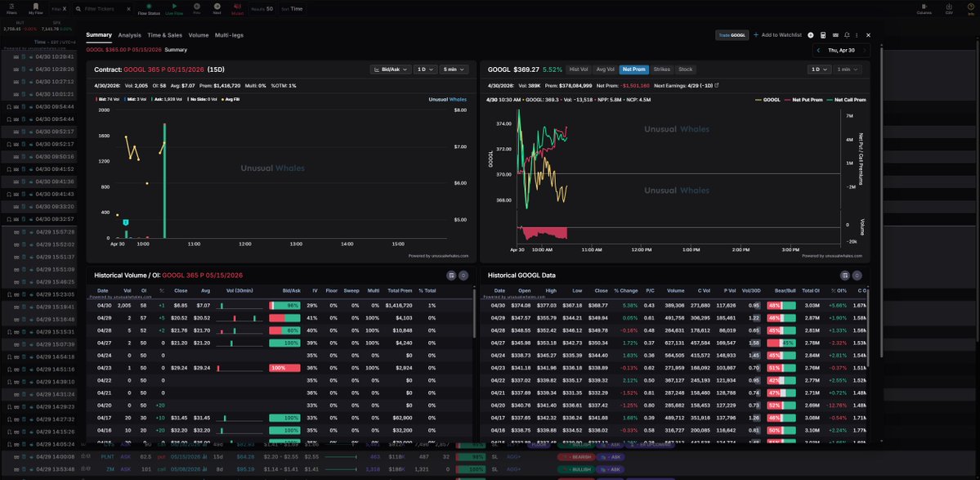The width and height of the screenshot is (980, 480).
Task: Click 04/27 Bear/Bull 45% bar
Action: [x=781, y=343]
